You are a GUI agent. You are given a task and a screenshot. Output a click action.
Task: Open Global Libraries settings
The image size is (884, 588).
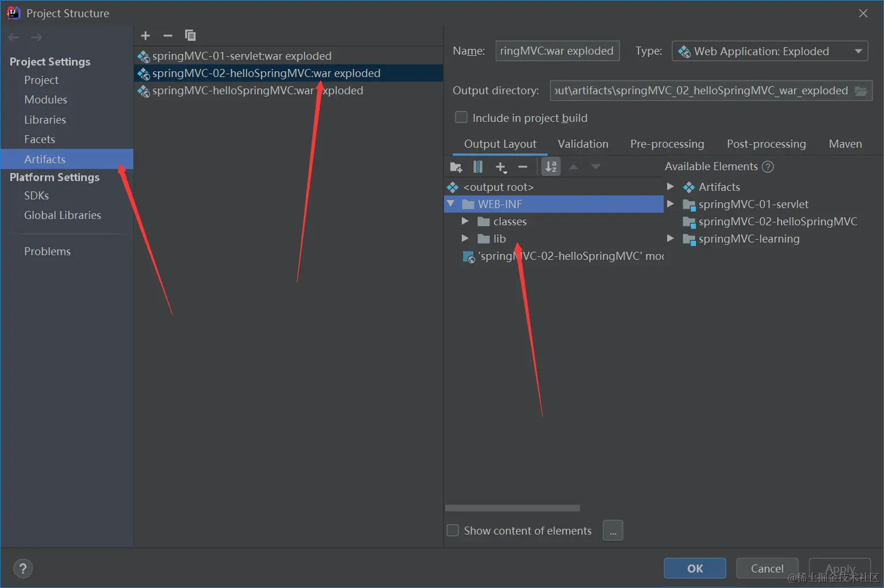click(63, 216)
